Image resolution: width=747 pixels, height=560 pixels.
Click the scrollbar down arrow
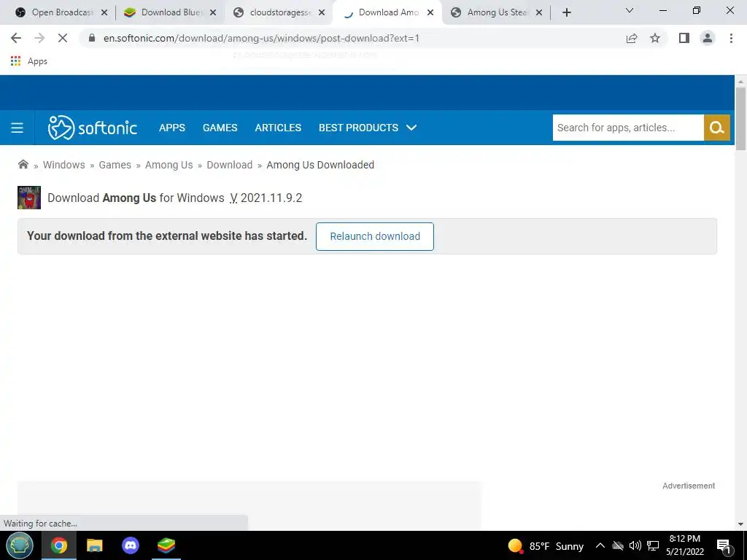pos(740,524)
